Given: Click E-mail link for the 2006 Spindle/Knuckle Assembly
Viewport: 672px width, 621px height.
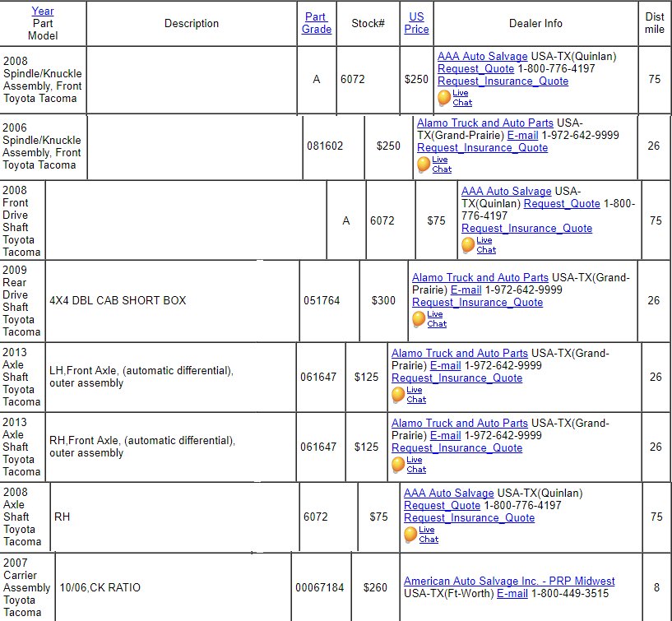Looking at the screenshot, I should coord(522,136).
